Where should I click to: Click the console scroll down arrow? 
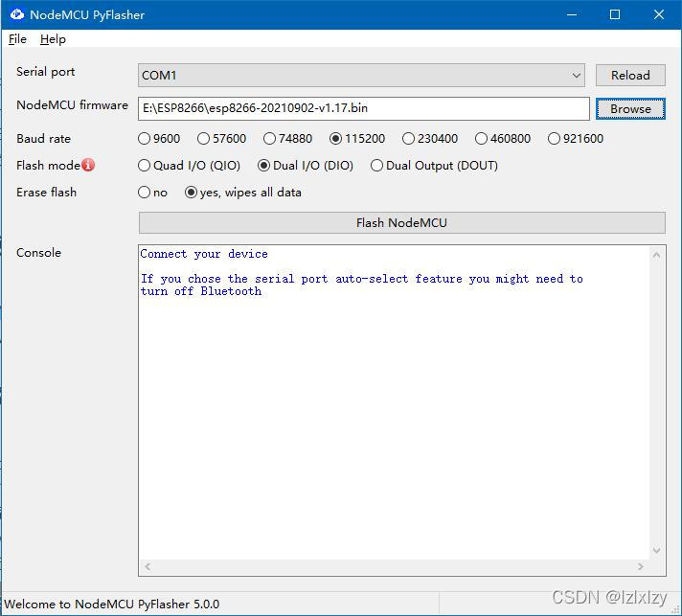(656, 551)
